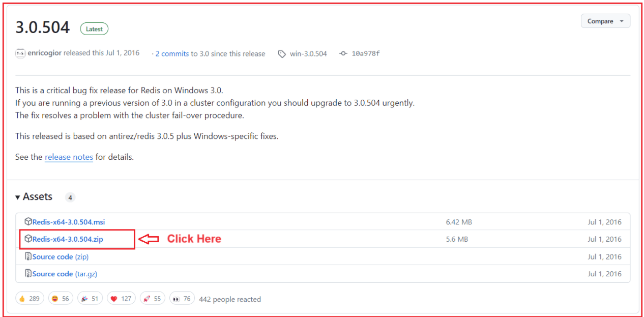Open enricogior's profile avatar
The height and width of the screenshot is (317, 644).
[x=20, y=53]
